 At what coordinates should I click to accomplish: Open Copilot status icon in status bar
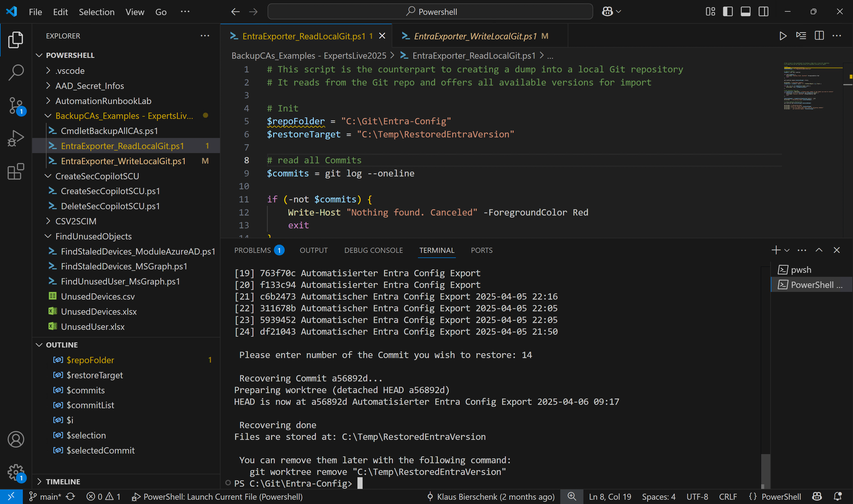817,497
